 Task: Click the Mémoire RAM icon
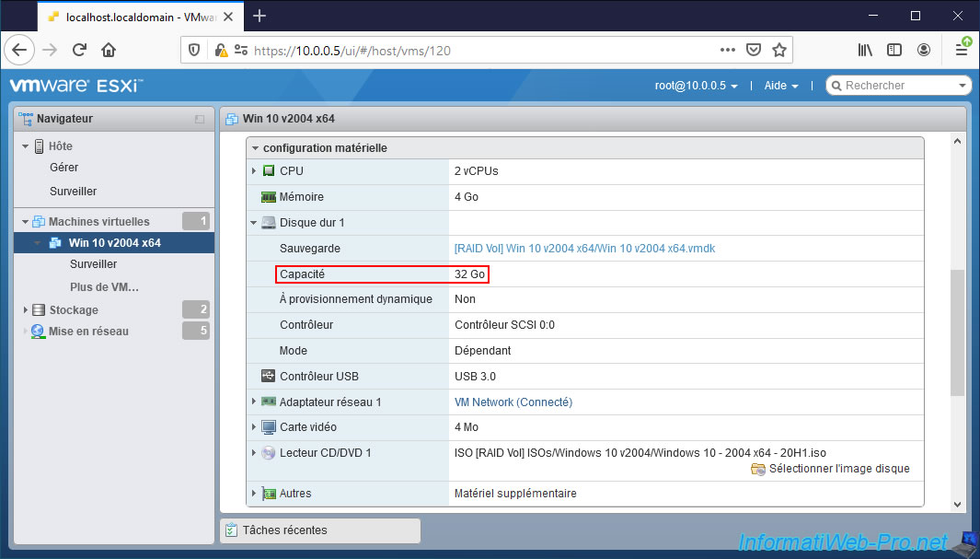[x=269, y=197]
